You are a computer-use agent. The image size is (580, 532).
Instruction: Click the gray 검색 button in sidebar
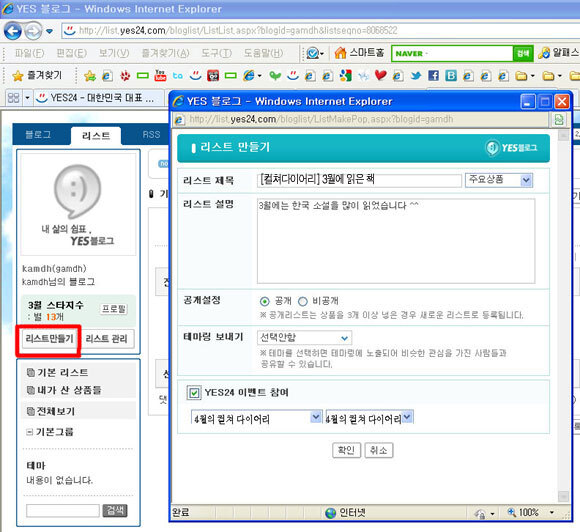pos(115,511)
